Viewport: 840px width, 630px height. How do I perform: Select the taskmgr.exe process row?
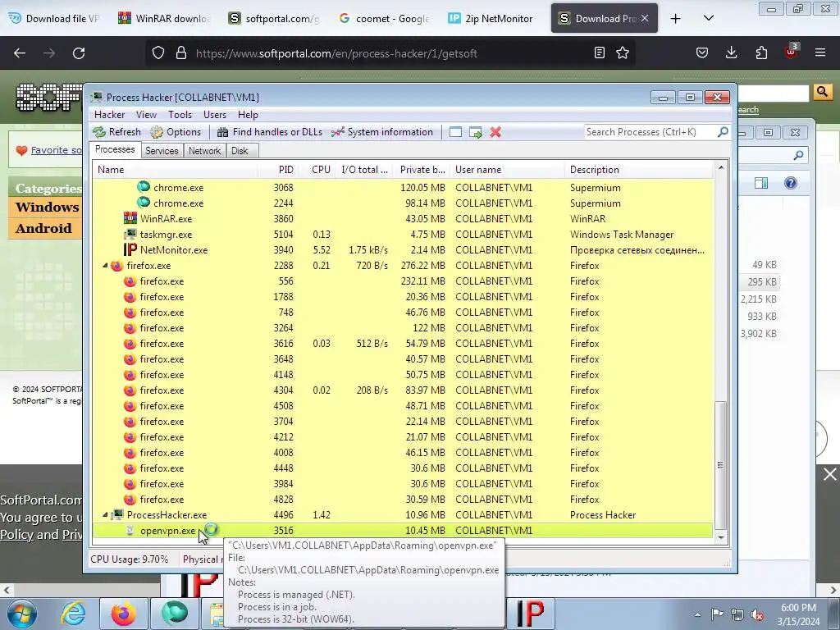pyautogui.click(x=403, y=234)
